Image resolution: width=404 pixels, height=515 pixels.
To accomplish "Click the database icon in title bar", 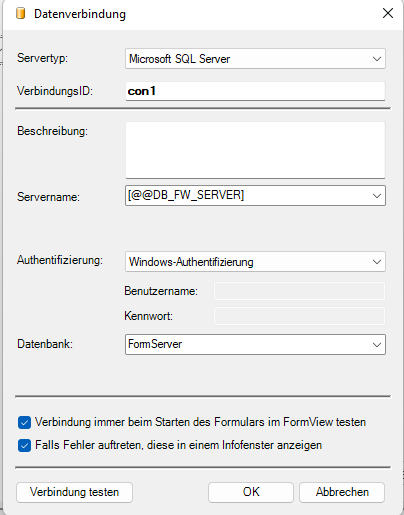I will [x=21, y=14].
